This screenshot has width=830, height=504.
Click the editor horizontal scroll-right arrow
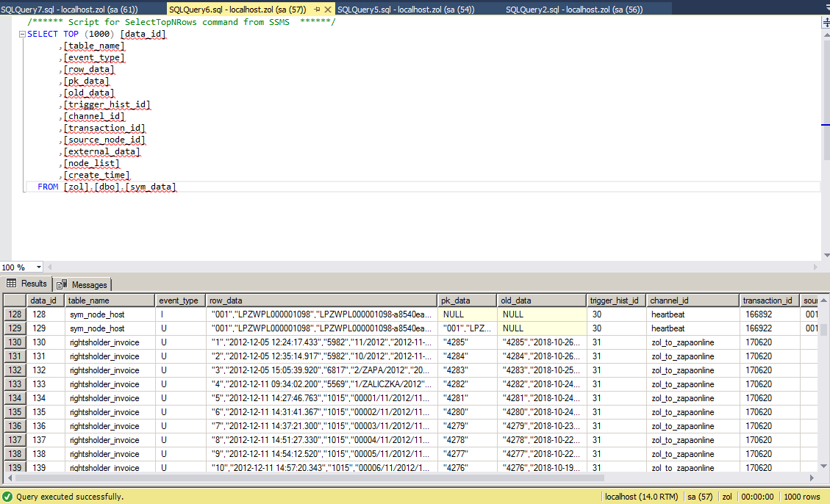[815, 267]
